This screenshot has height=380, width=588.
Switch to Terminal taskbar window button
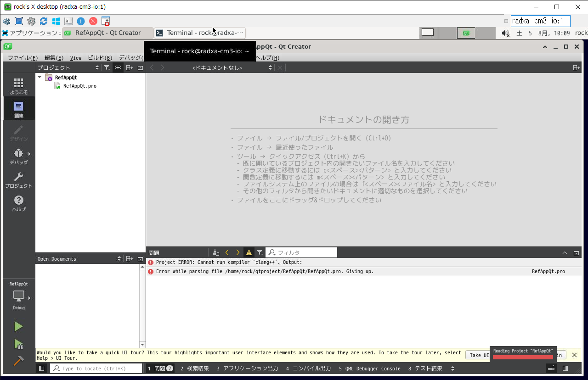click(200, 33)
